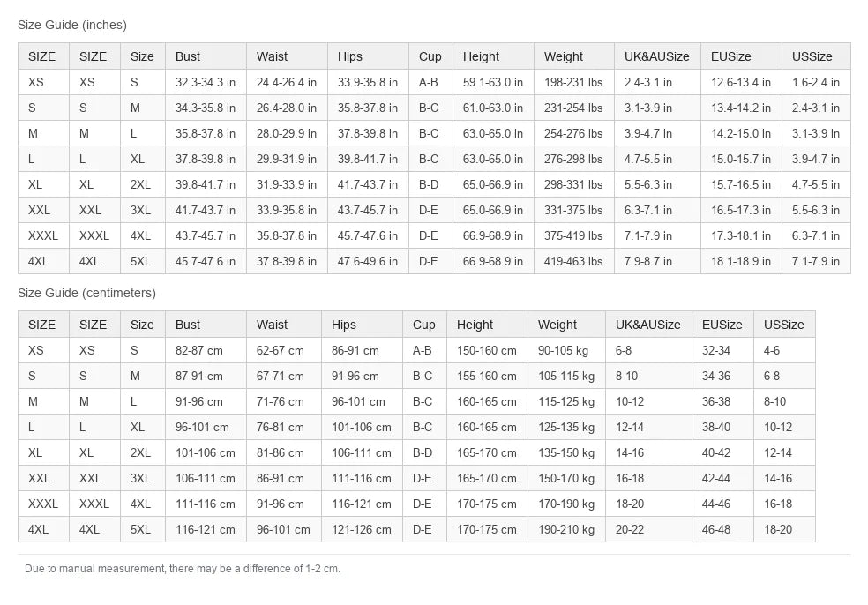Image resolution: width=868 pixels, height=605 pixels.
Task: Click the USSize header in centimeters table
Action: click(x=784, y=325)
